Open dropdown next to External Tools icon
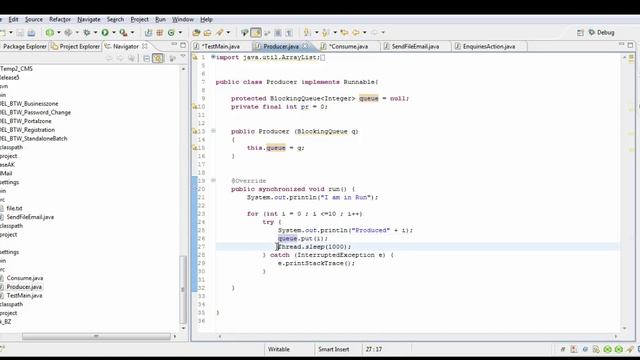The image size is (640, 360). 132,33
